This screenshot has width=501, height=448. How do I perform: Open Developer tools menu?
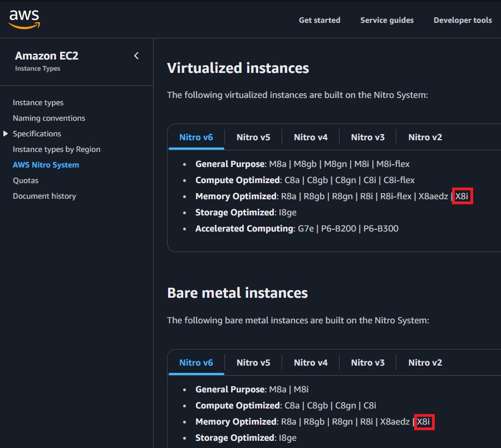point(463,20)
